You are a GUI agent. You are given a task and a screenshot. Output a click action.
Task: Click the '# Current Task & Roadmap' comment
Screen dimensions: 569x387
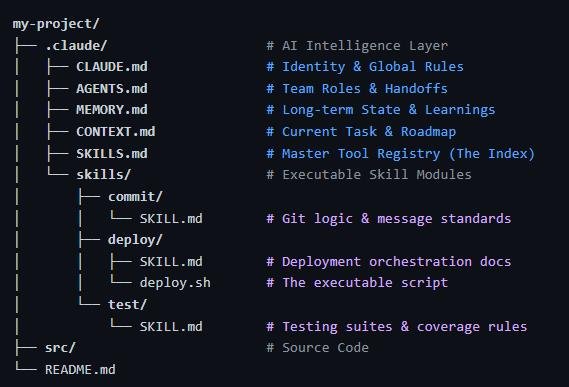click(361, 132)
